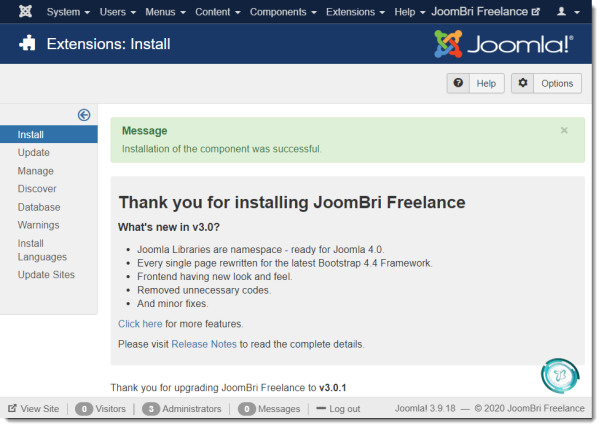Click the Joomla! logo
Image resolution: width=600 pixels, height=428 pixels.
[x=504, y=44]
